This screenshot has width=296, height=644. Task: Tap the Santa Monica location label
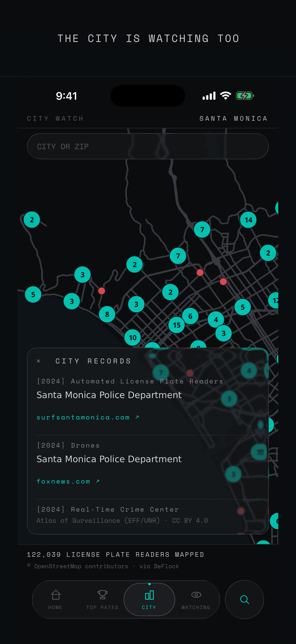pos(233,118)
